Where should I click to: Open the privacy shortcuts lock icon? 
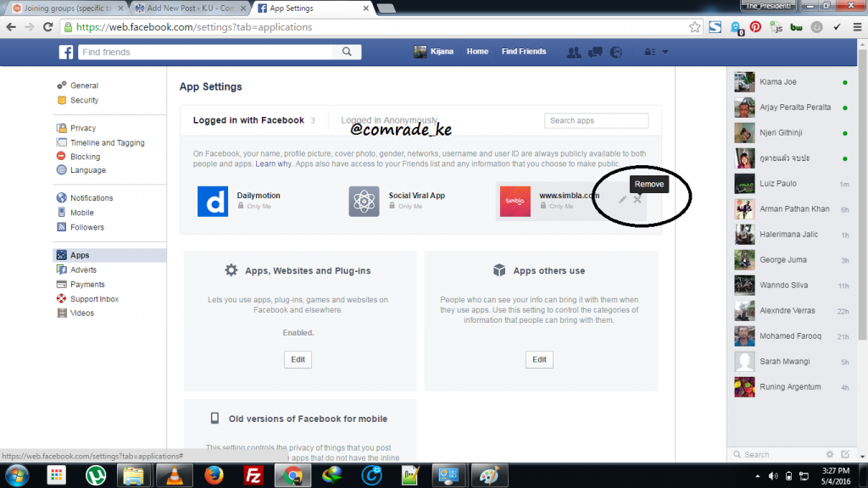pyautogui.click(x=650, y=52)
